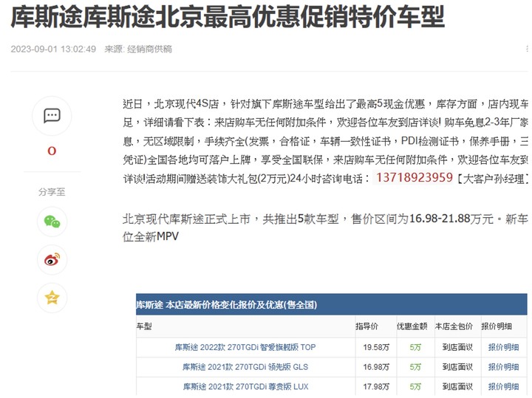Click the phone number 13718923959
This screenshot has width=532, height=398.
click(415, 177)
